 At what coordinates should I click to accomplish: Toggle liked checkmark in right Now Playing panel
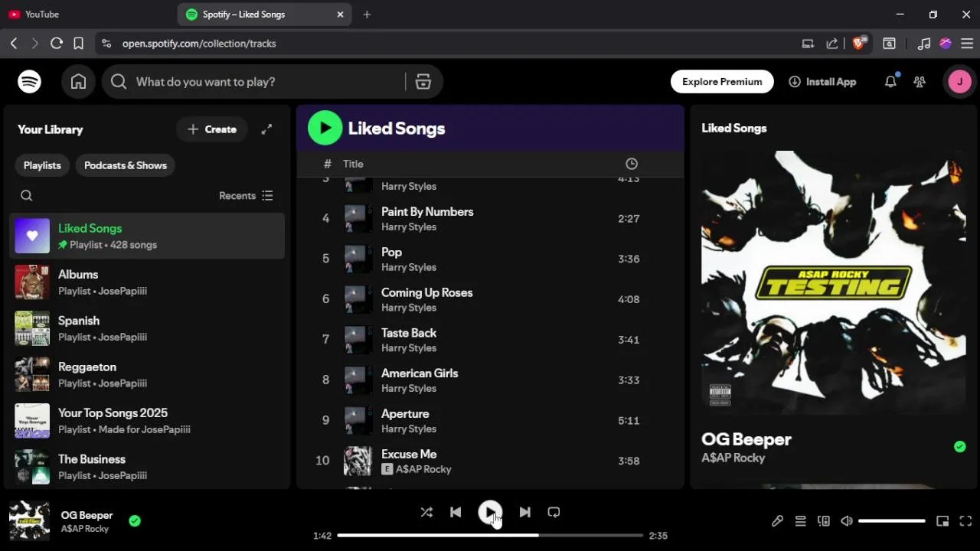(x=960, y=447)
